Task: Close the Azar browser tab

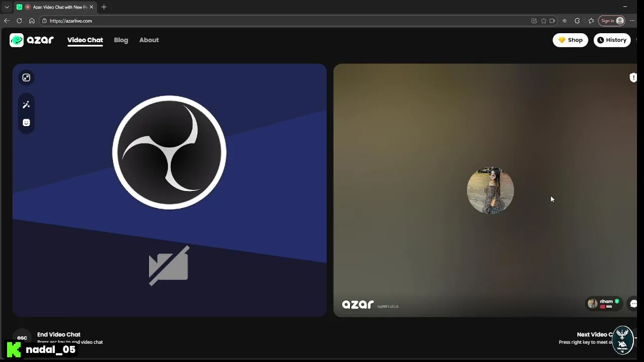Action: (91, 7)
